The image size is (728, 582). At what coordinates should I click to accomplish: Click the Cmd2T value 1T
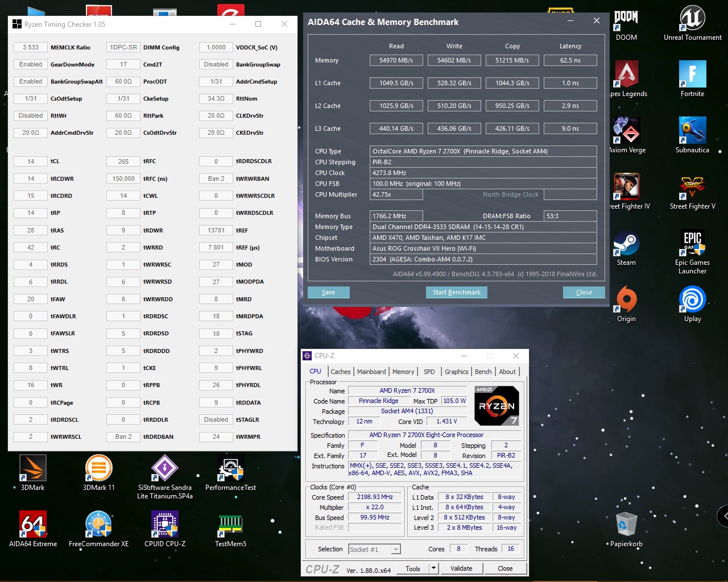pyautogui.click(x=123, y=64)
